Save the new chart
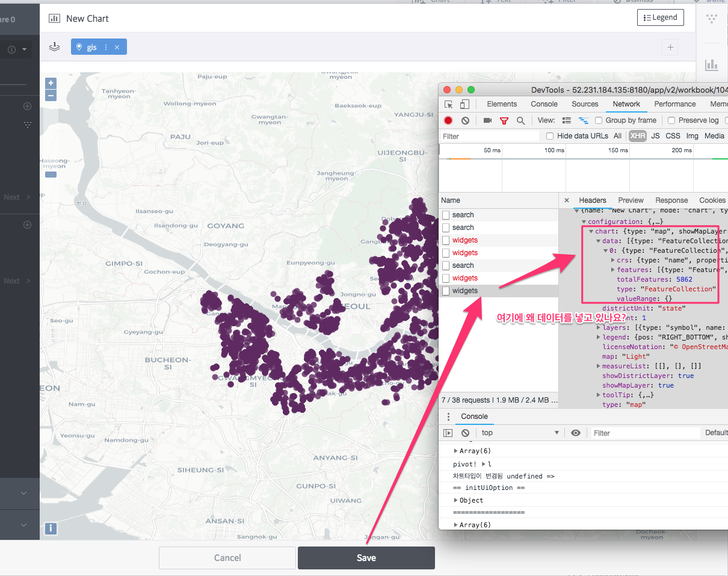728x576 pixels. (x=366, y=557)
